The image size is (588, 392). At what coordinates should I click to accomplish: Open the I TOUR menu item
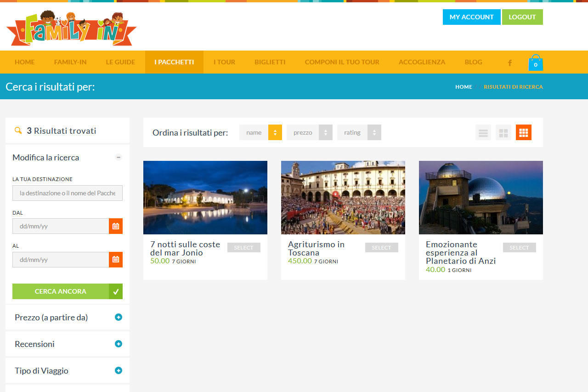pyautogui.click(x=224, y=62)
